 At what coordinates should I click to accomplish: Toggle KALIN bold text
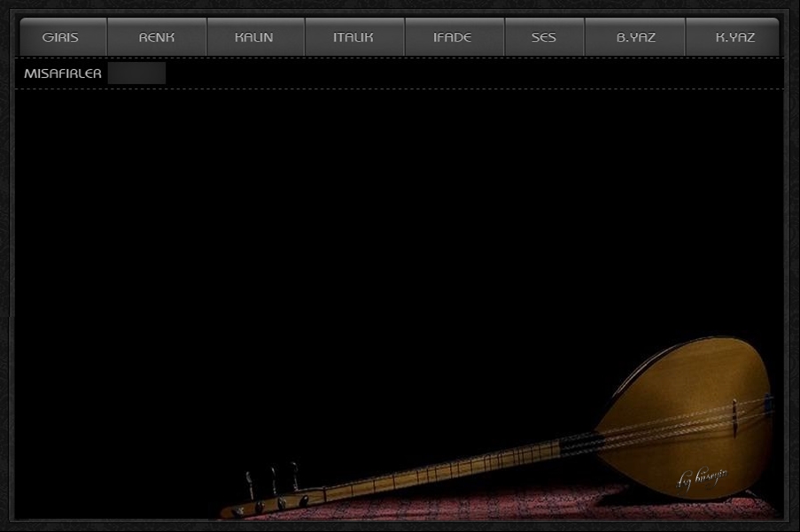pos(254,37)
